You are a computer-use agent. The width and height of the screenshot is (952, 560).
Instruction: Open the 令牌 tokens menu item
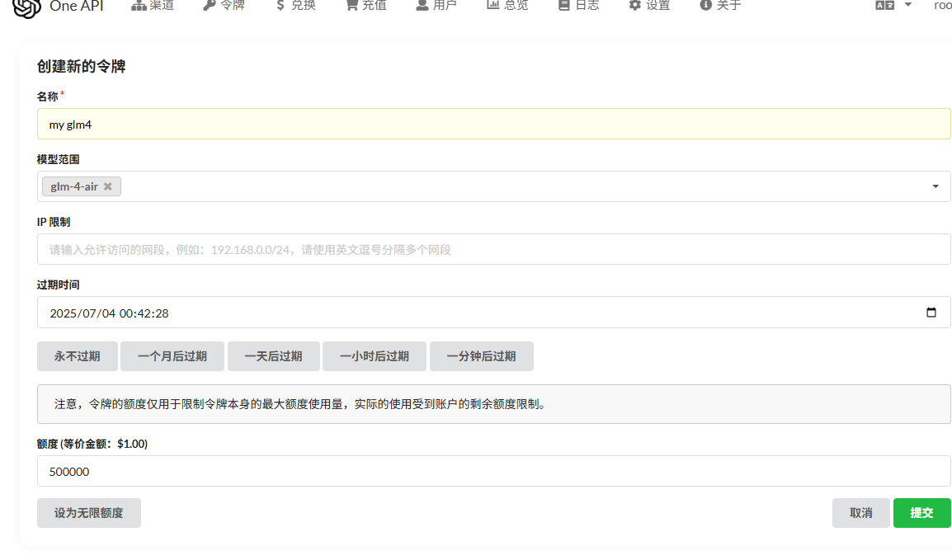(224, 6)
